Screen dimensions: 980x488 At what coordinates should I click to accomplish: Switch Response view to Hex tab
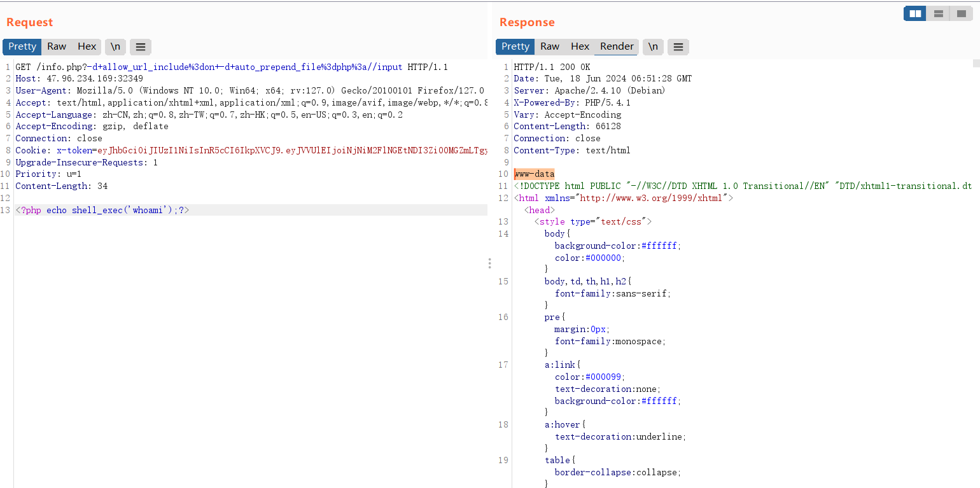click(x=580, y=46)
